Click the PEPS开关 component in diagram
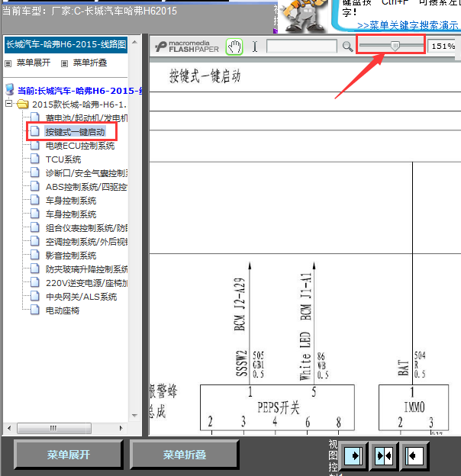The image size is (461, 476). point(277,407)
